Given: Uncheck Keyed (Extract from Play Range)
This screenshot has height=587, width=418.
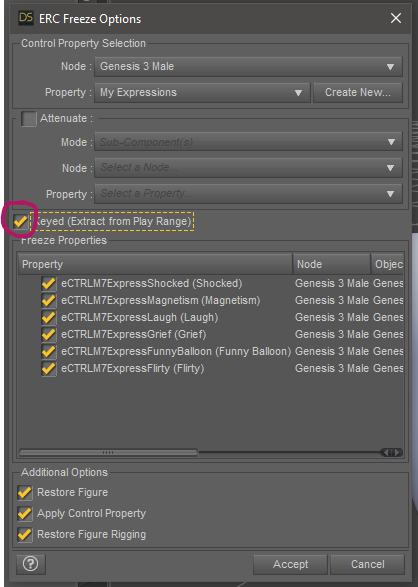Looking at the screenshot, I should (20, 221).
